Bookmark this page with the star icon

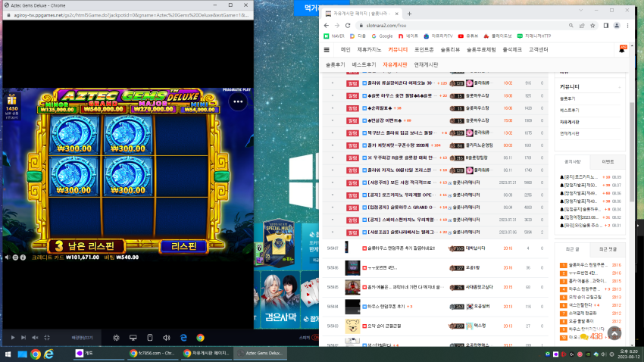592,26
